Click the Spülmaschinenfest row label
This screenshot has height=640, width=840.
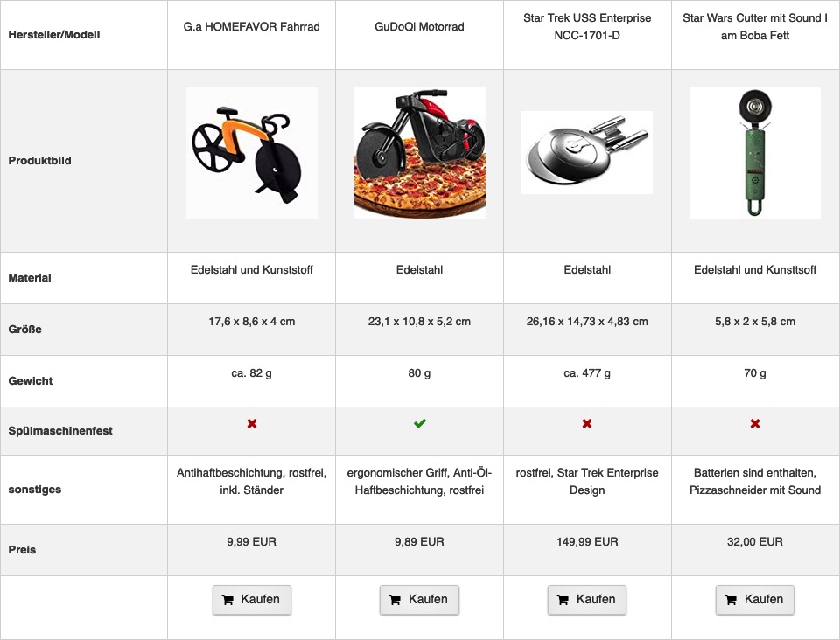click(x=60, y=431)
